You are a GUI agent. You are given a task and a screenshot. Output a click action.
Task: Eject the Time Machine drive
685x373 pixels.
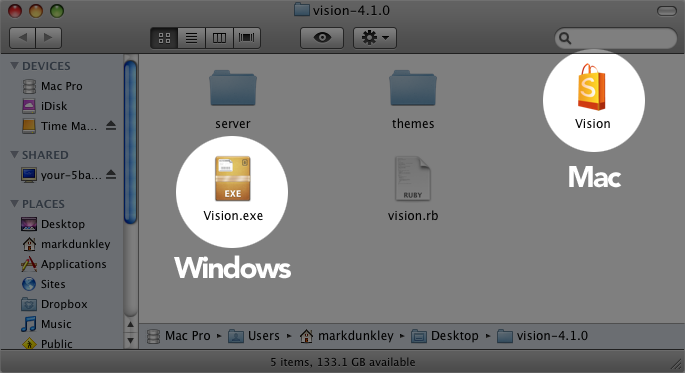pos(111,126)
